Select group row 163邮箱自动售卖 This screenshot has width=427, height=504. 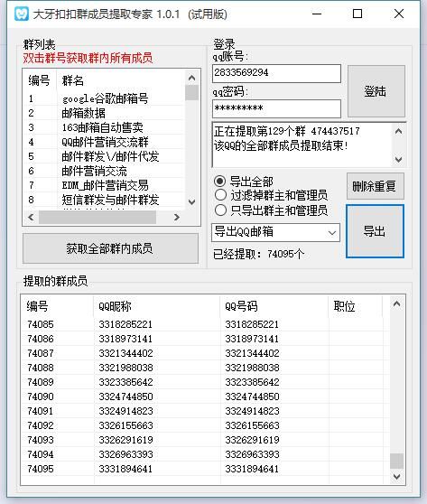pyautogui.click(x=105, y=127)
